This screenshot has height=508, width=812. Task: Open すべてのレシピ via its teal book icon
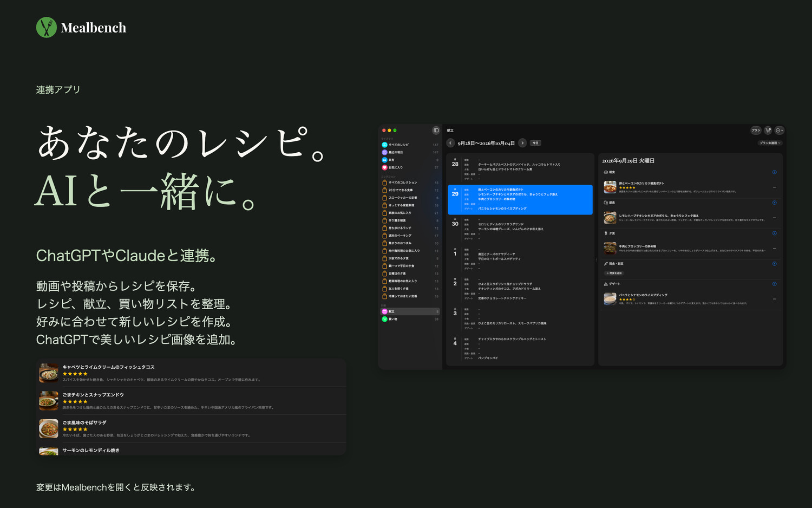pos(384,145)
